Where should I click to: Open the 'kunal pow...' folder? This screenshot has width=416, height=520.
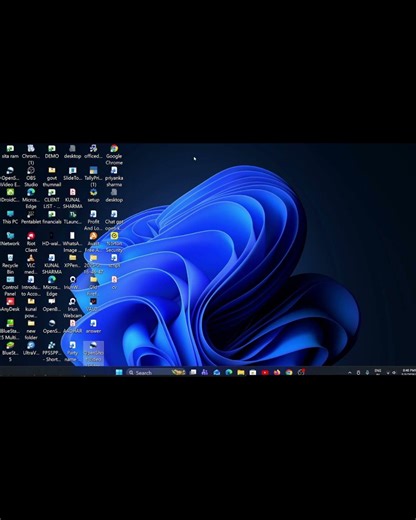[x=31, y=308]
